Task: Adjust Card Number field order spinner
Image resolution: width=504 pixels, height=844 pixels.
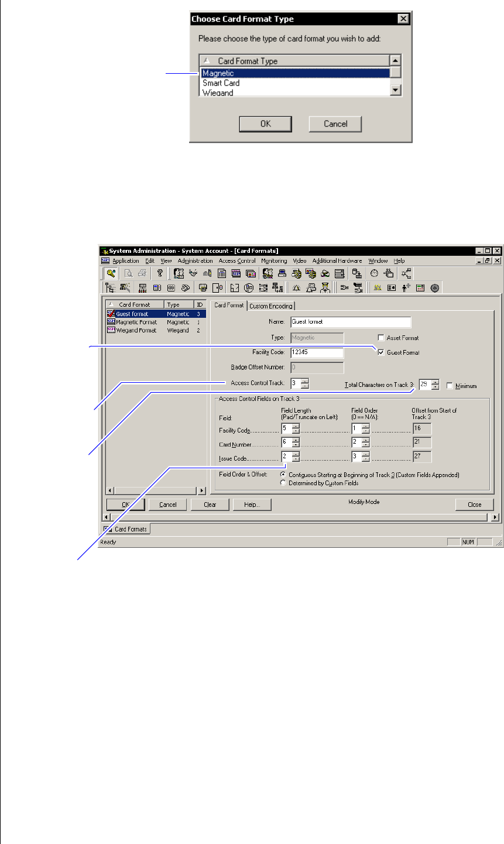Action: point(365,442)
